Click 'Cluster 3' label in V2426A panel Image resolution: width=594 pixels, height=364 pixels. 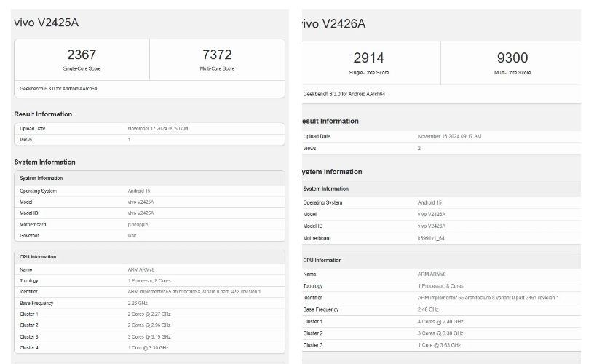click(x=313, y=345)
